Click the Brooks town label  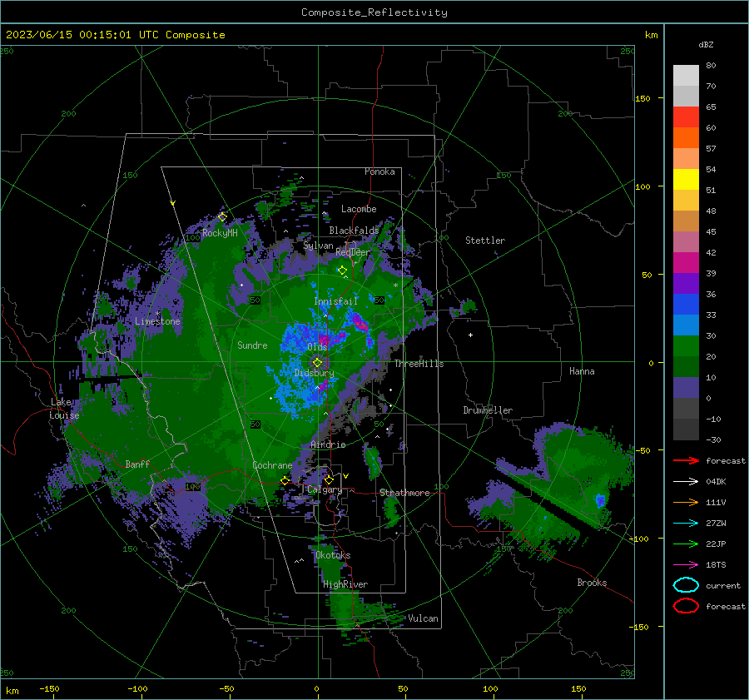592,583
